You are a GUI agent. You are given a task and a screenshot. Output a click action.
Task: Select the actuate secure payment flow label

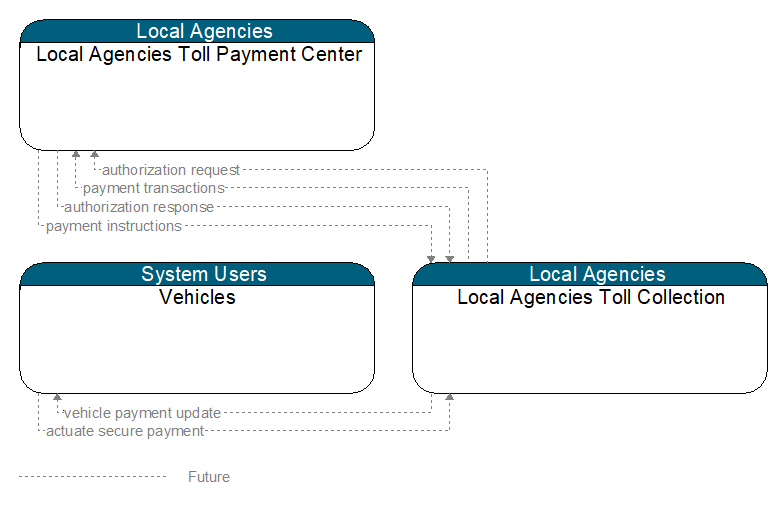click(125, 431)
